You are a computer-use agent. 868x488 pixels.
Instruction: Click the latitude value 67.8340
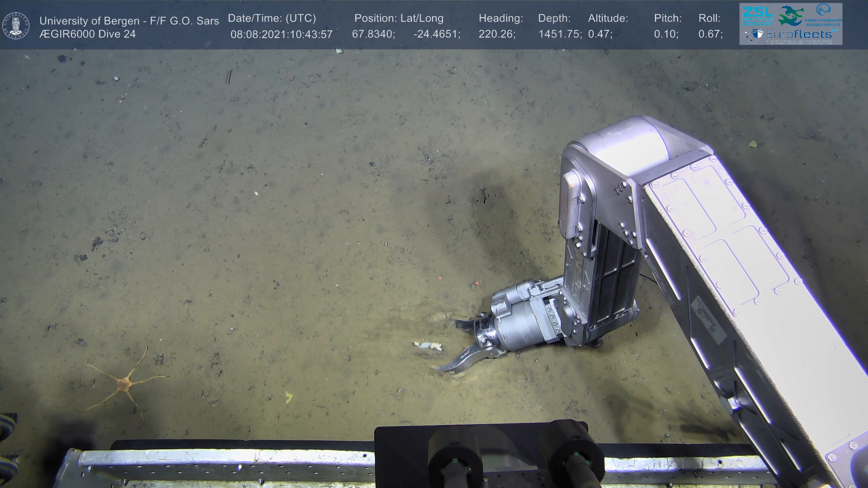click(x=373, y=34)
